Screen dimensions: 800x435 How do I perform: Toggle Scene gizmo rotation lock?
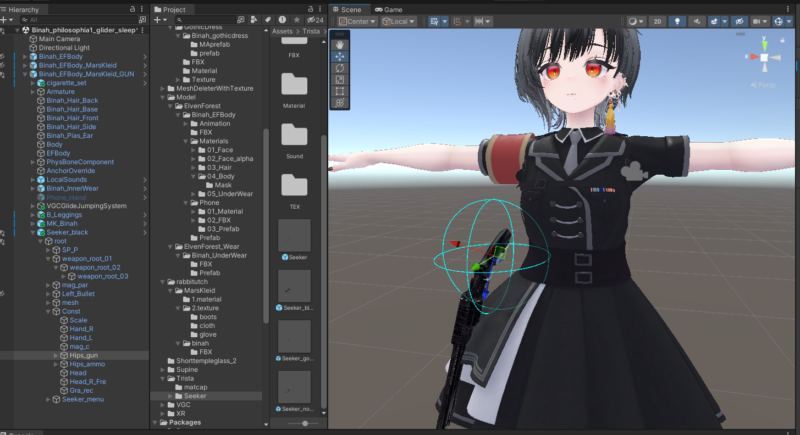pos(782,40)
